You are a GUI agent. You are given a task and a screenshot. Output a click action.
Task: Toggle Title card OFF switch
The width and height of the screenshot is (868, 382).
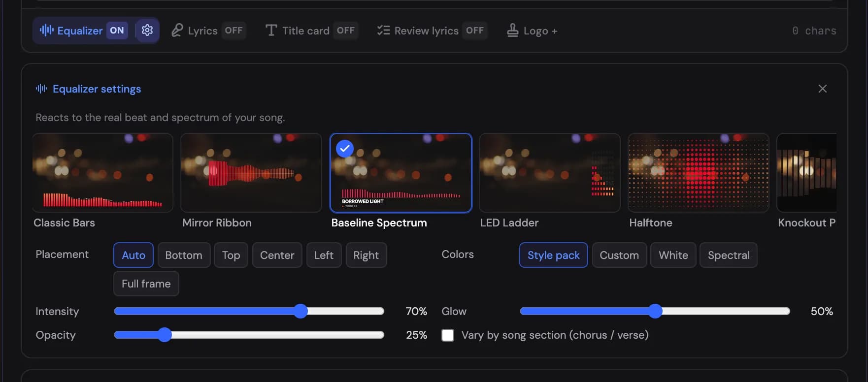(345, 31)
